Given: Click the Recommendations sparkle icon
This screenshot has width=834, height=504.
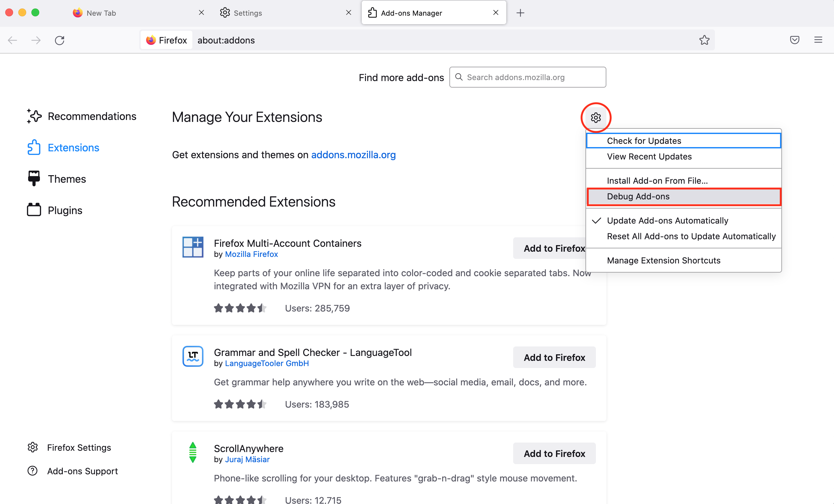Looking at the screenshot, I should (34, 116).
